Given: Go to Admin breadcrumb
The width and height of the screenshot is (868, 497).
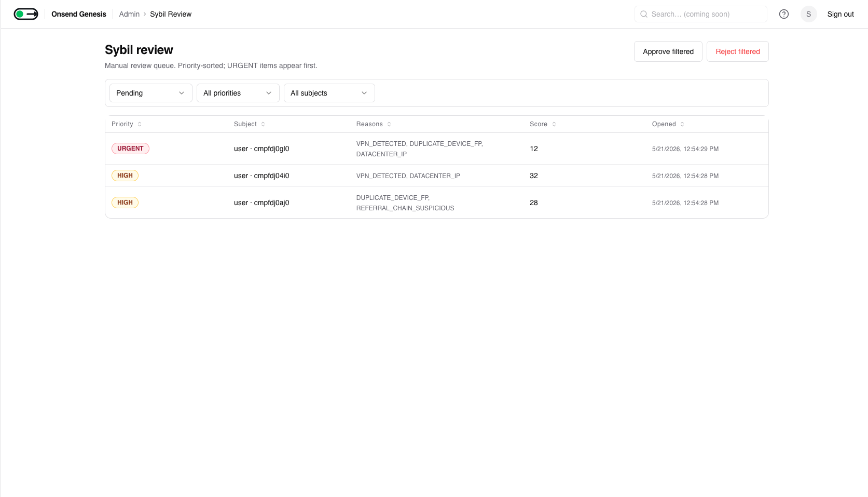Looking at the screenshot, I should pyautogui.click(x=129, y=14).
